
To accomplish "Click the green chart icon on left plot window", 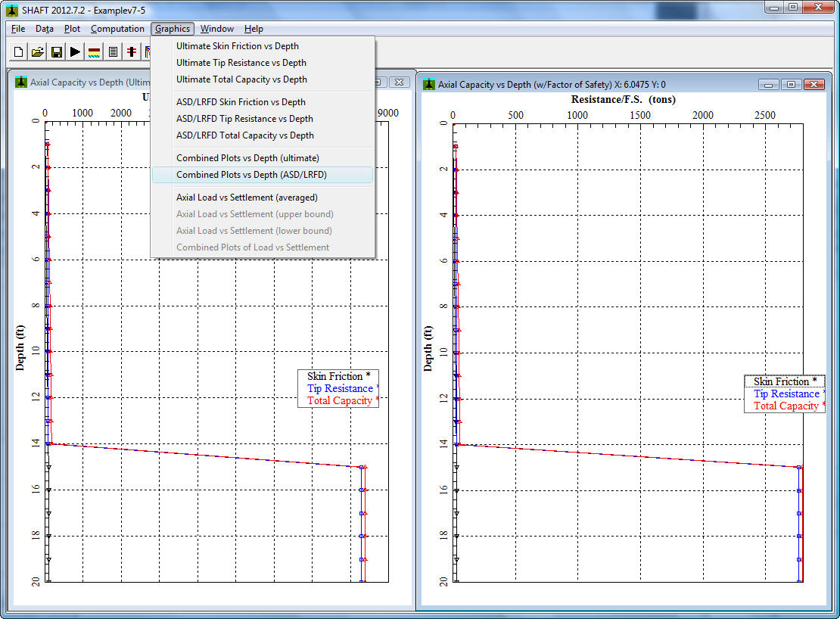I will (20, 82).
